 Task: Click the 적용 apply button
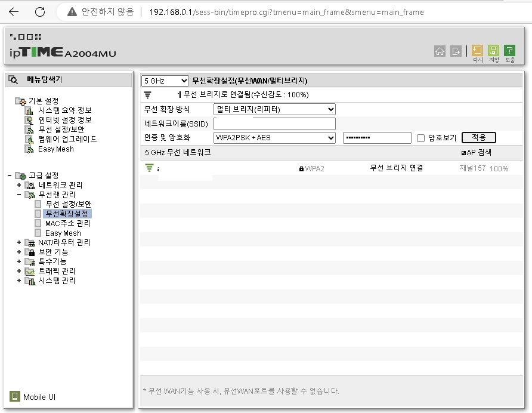(479, 137)
